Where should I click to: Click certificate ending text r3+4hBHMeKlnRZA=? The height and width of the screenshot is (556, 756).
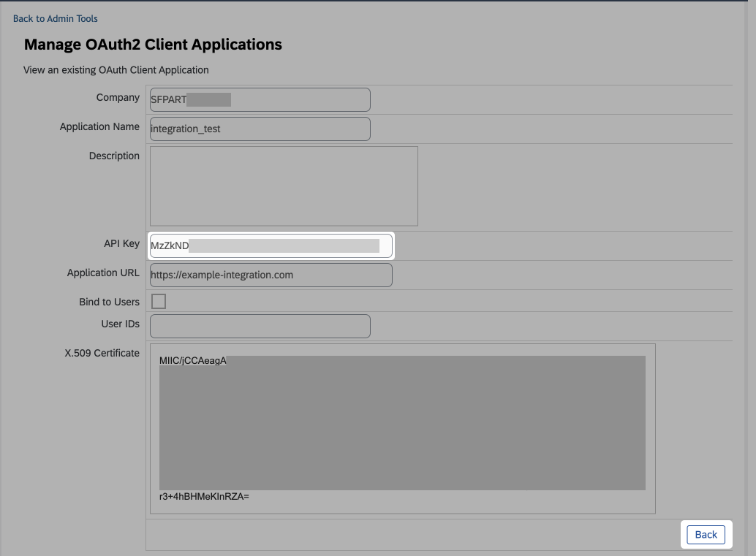click(x=204, y=497)
